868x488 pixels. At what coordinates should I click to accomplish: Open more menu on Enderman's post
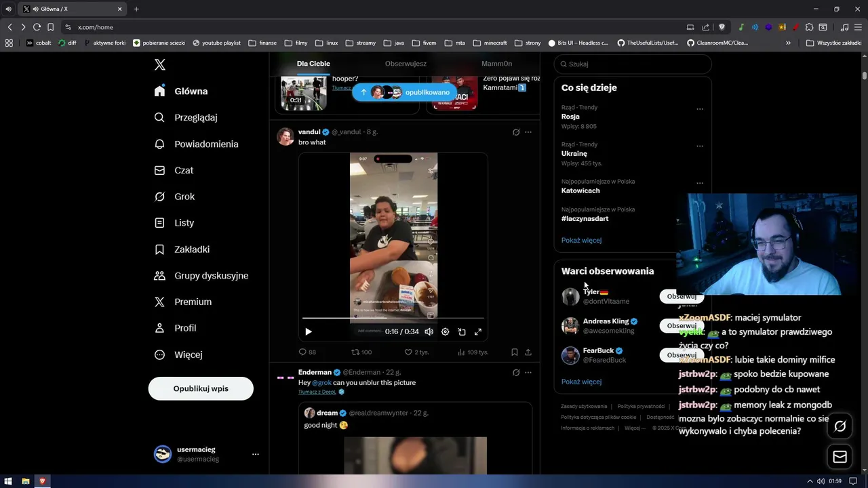click(x=528, y=372)
